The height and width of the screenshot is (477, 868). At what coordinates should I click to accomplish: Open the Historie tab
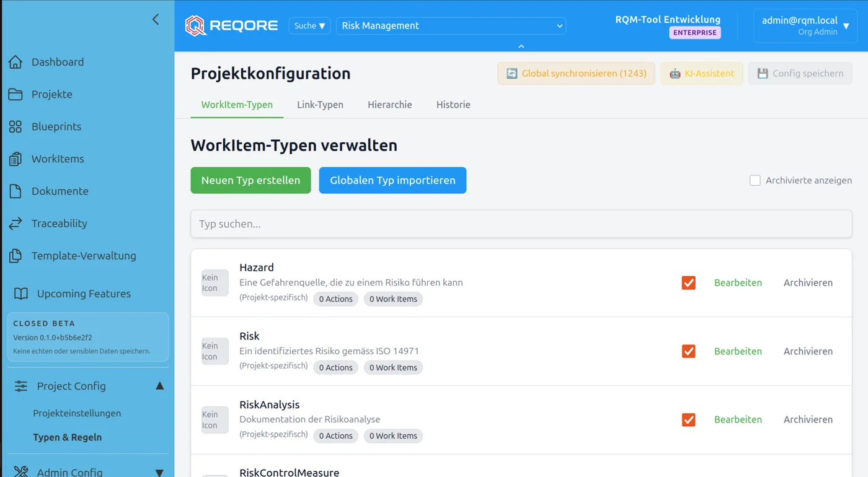pyautogui.click(x=453, y=105)
